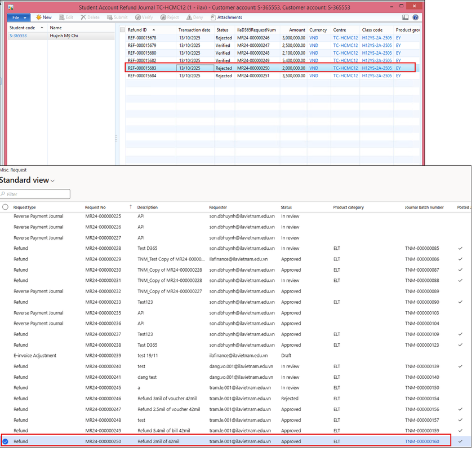Click amount 5,400,000.00 in refund grid
The height and width of the screenshot is (451, 476).
[293, 60]
